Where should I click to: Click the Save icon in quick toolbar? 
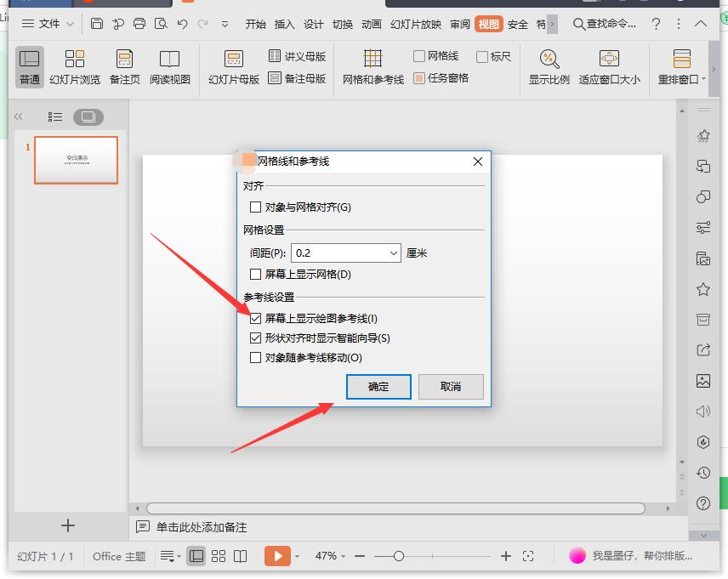point(97,23)
